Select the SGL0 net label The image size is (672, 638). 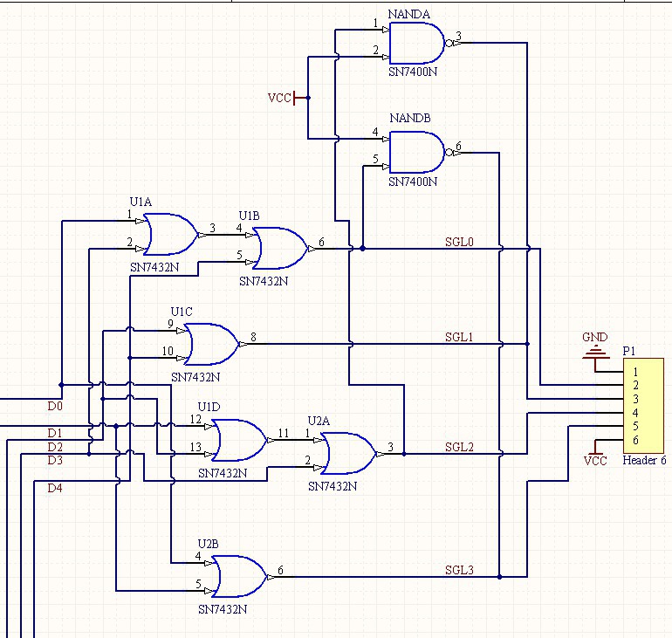tap(459, 242)
